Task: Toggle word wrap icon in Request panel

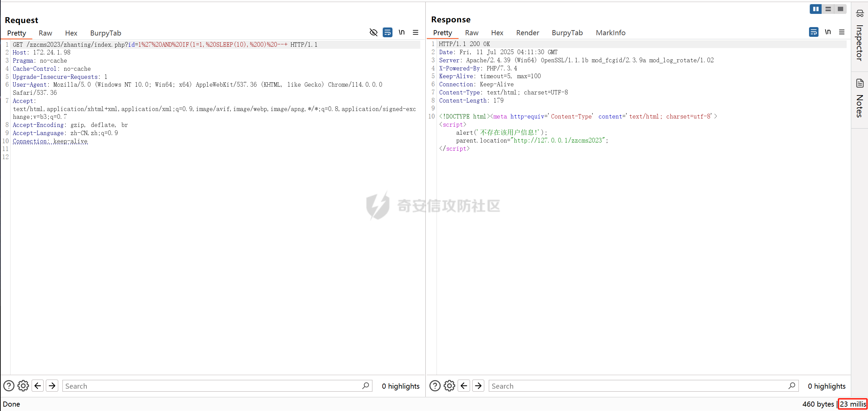Action: 387,33
